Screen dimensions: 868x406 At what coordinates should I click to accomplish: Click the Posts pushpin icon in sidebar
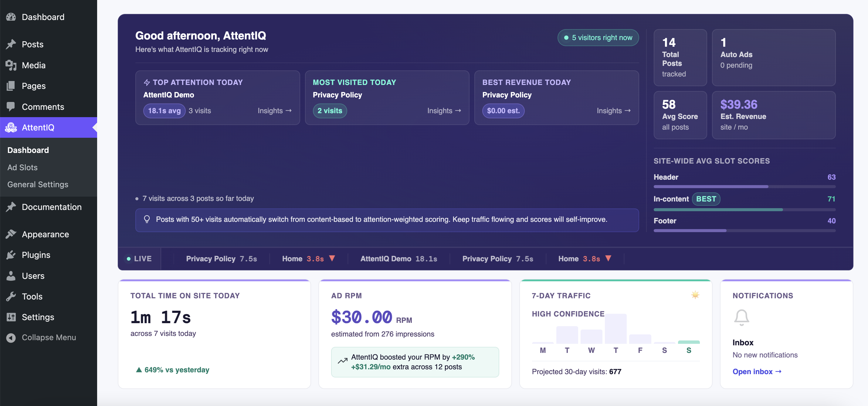click(x=11, y=44)
